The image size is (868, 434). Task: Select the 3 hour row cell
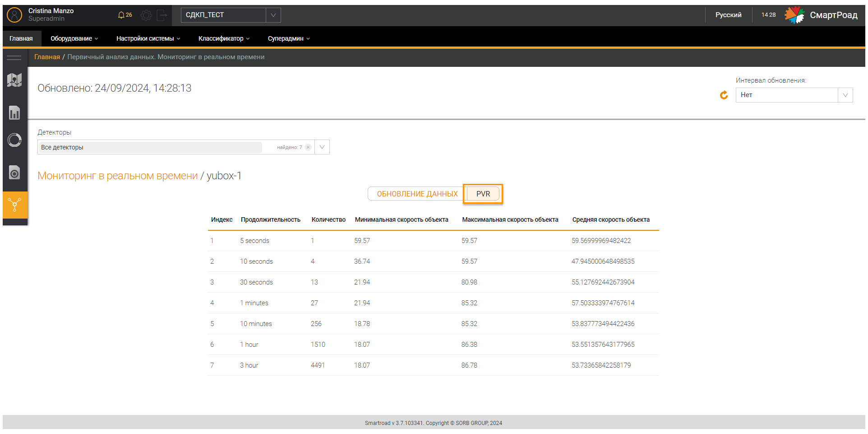coord(249,365)
